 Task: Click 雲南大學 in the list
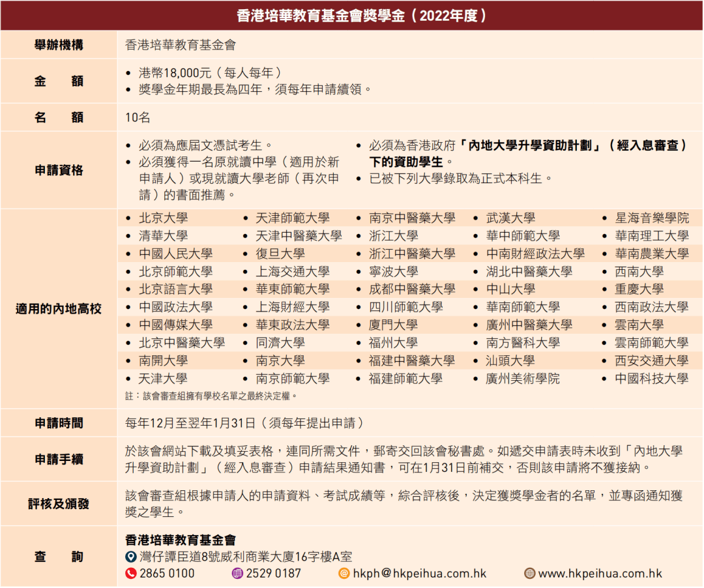click(x=640, y=325)
